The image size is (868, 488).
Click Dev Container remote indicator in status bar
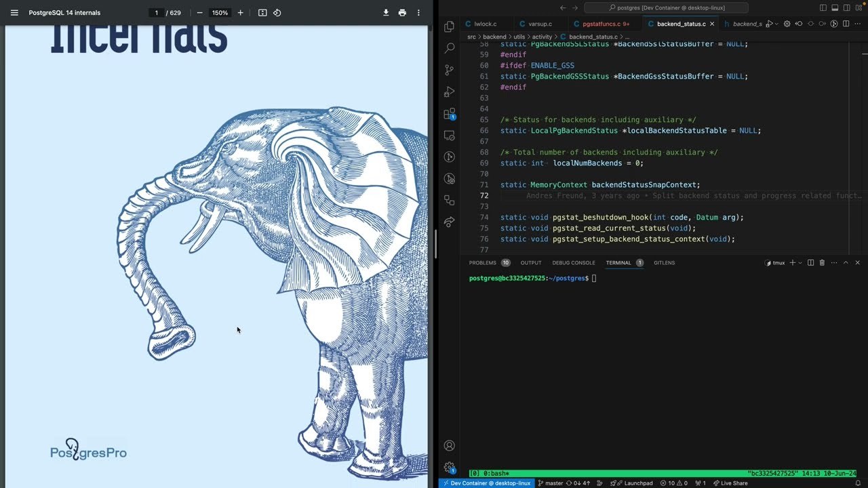486,483
